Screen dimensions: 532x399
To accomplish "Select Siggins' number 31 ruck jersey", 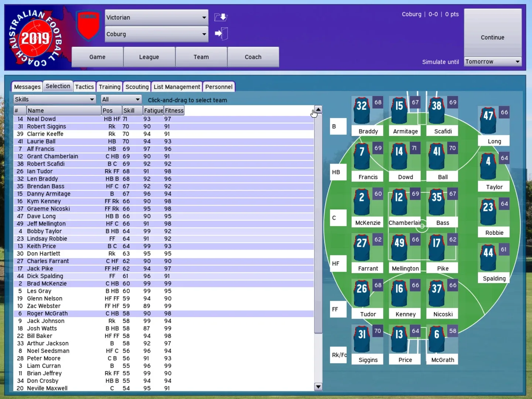I will coord(362,340).
